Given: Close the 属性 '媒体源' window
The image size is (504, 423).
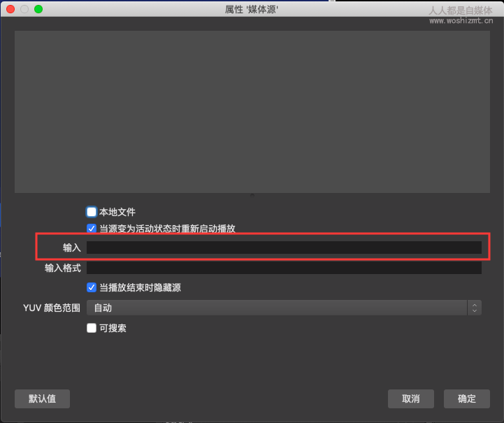Looking at the screenshot, I should [x=10, y=9].
